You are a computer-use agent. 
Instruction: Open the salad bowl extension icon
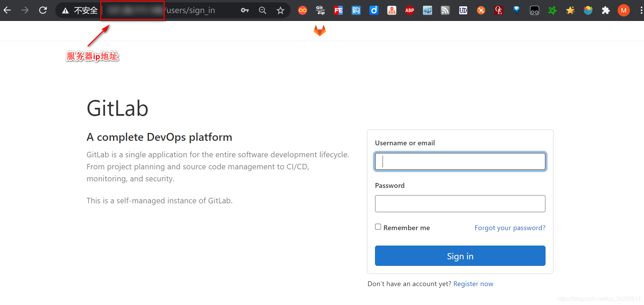pyautogui.click(x=588, y=10)
